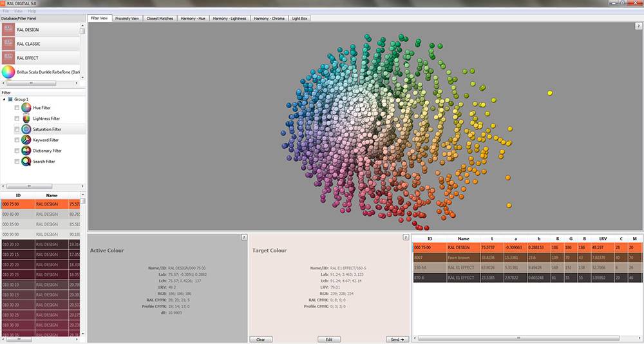
Task: Enable the Hue Filter checkbox
Action: coord(17,108)
